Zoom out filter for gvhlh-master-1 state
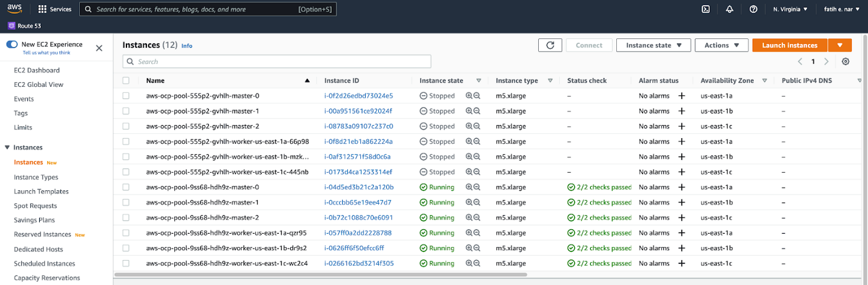The image size is (868, 285). [477, 111]
